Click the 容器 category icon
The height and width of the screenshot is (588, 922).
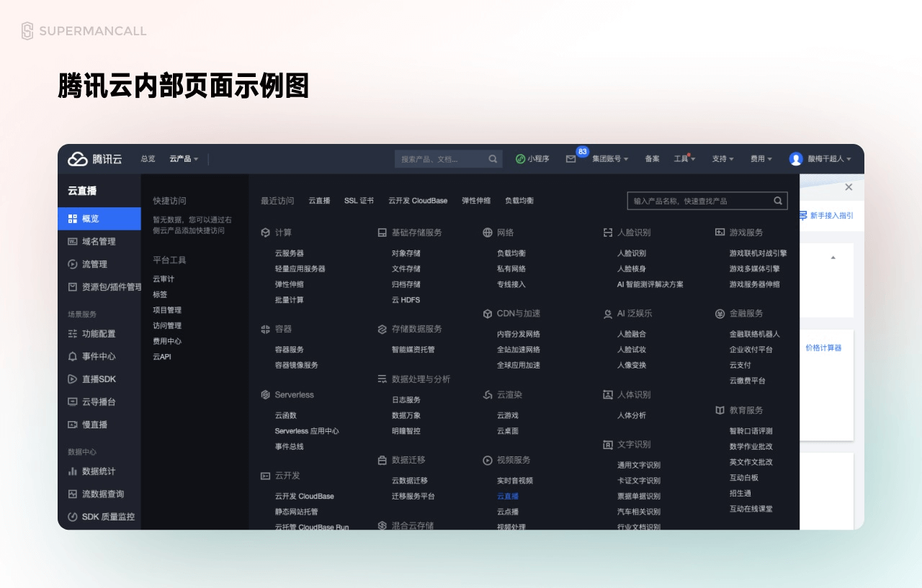click(x=265, y=329)
